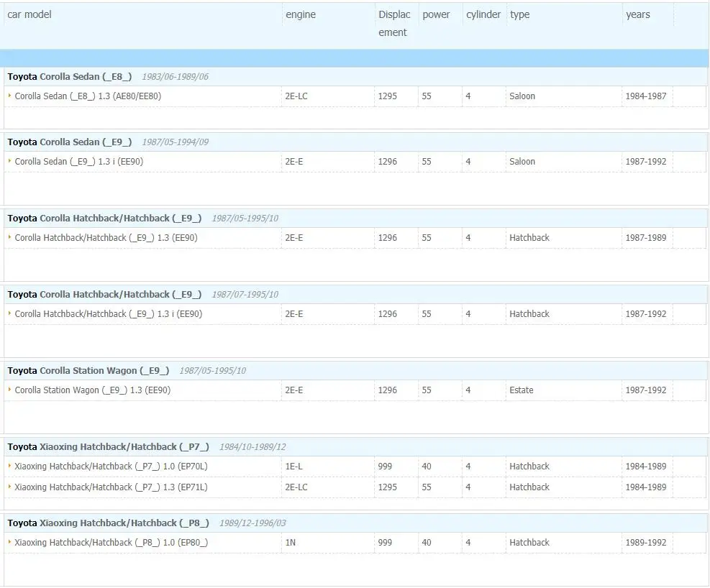Click the 1E-L engine cell
Screen dimensions: 710x588
click(293, 467)
